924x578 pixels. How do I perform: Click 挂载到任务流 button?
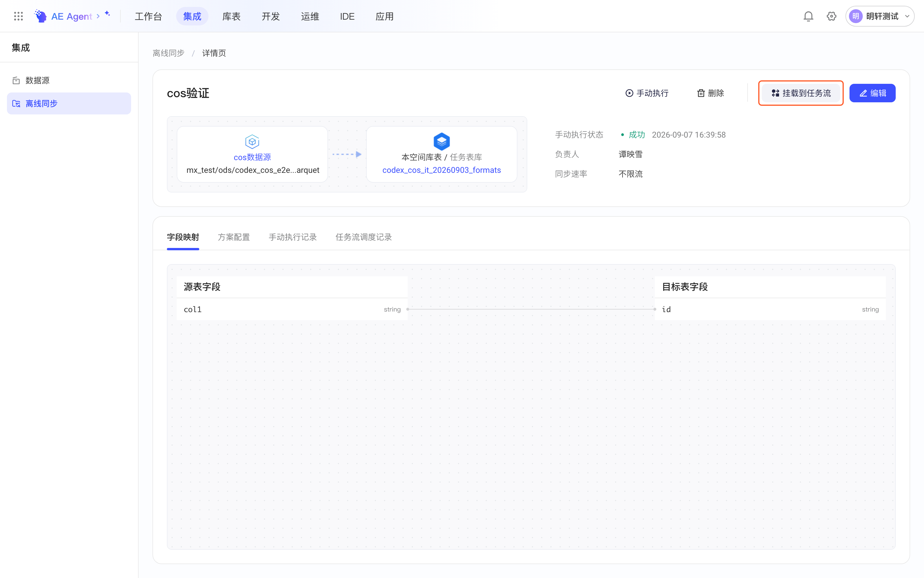coord(801,93)
